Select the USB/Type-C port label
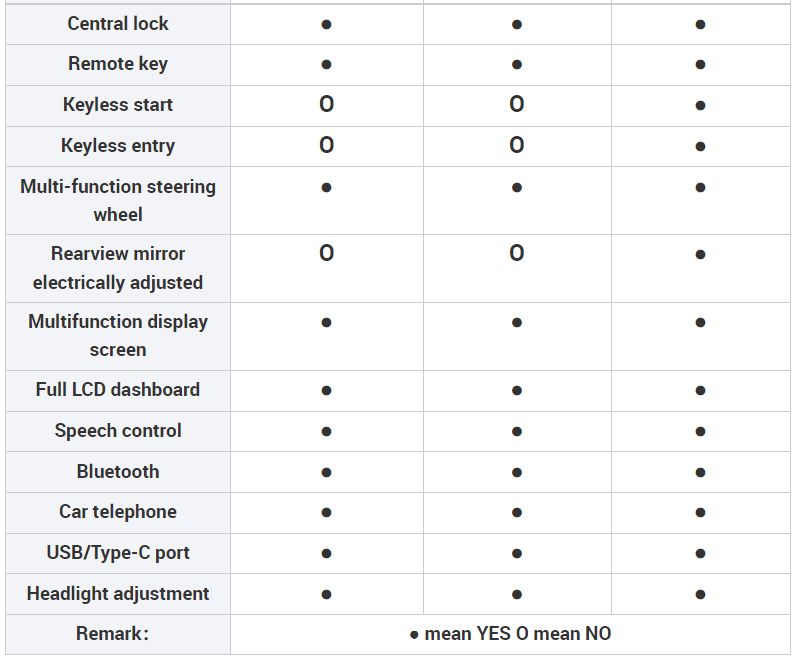The image size is (795, 656). tap(118, 553)
